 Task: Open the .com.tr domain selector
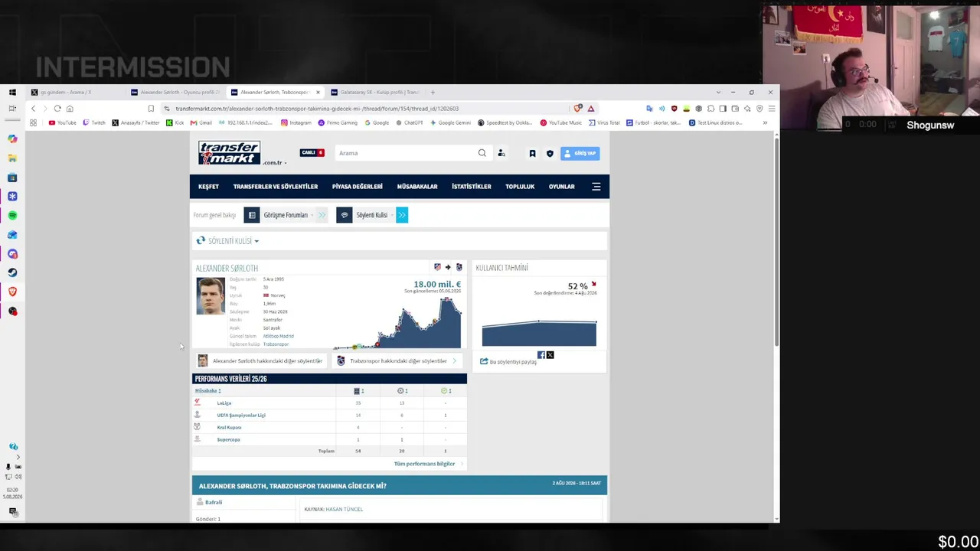[275, 162]
